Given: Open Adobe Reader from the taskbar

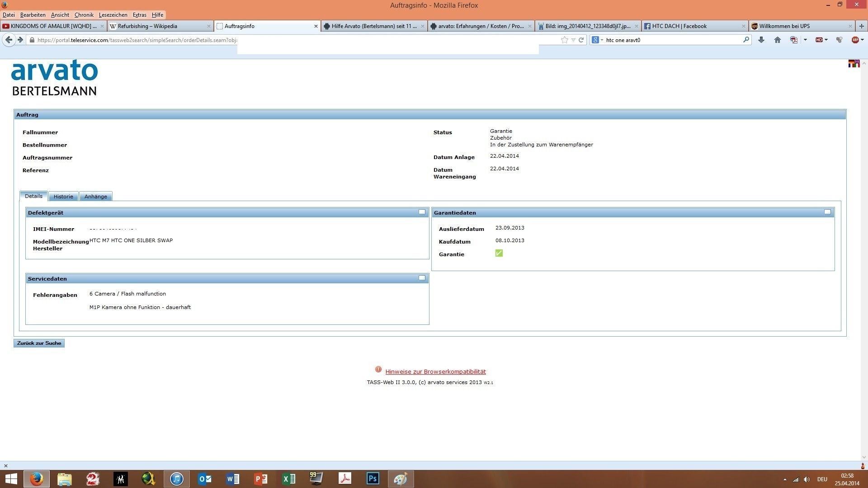Looking at the screenshot, I should 345,479.
